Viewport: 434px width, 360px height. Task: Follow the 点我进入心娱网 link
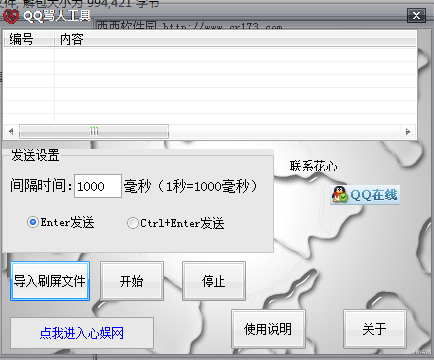coord(82,333)
